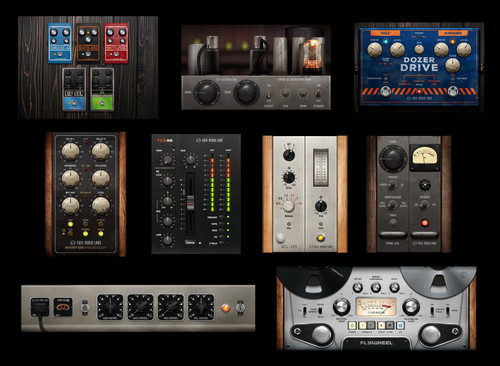Viewport: 500px width, 366px height.
Task: Click the large Tone knob on tube amp
Action: 247,92
